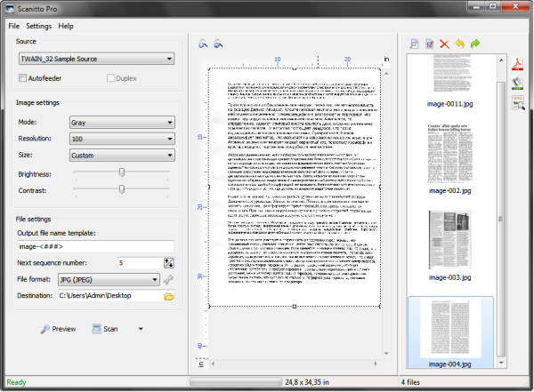The height and width of the screenshot is (392, 534).
Task: Open the Help menu
Action: [x=67, y=26]
